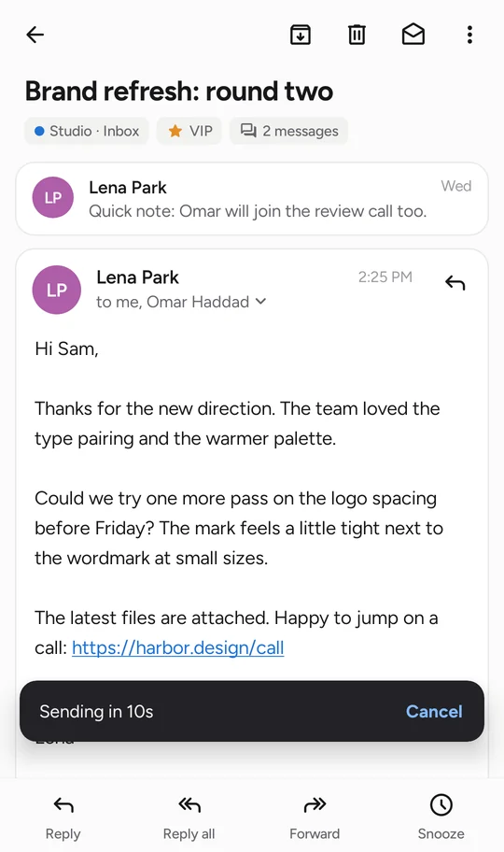Tap Snooze in bottom bar
This screenshot has height=852, width=504.
pyautogui.click(x=441, y=817)
